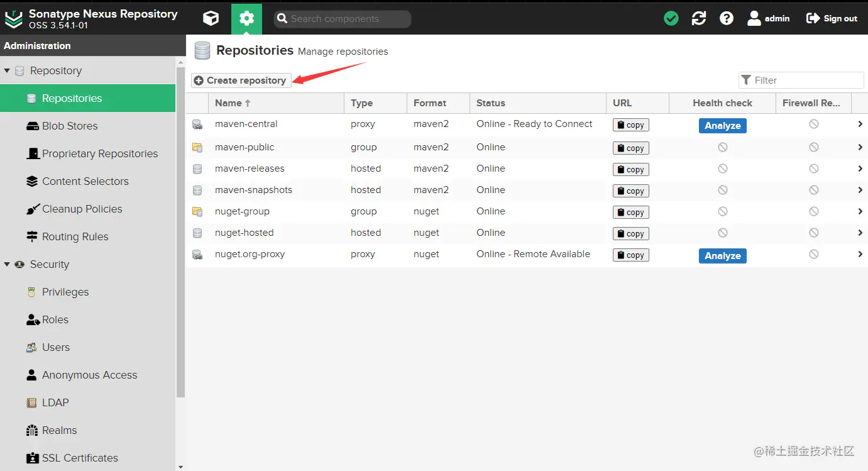Copy URL of maven-public
The image size is (868, 471).
tap(631, 148)
